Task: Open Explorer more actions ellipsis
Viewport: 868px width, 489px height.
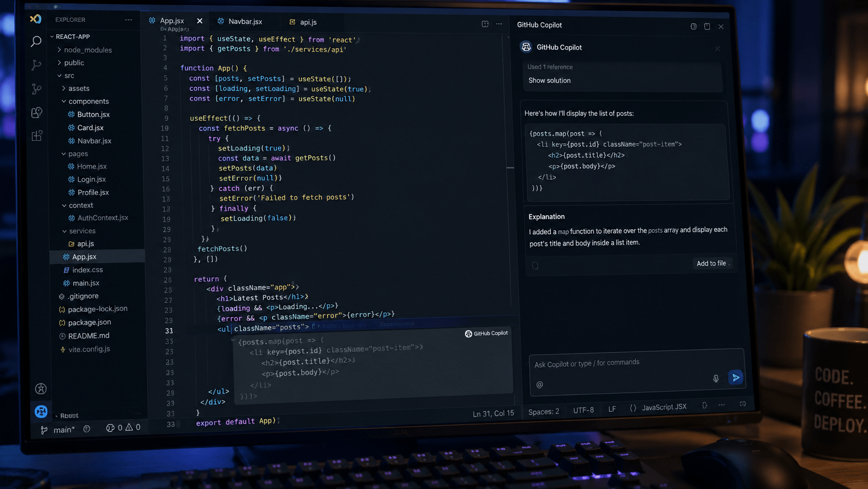Action: [128, 20]
